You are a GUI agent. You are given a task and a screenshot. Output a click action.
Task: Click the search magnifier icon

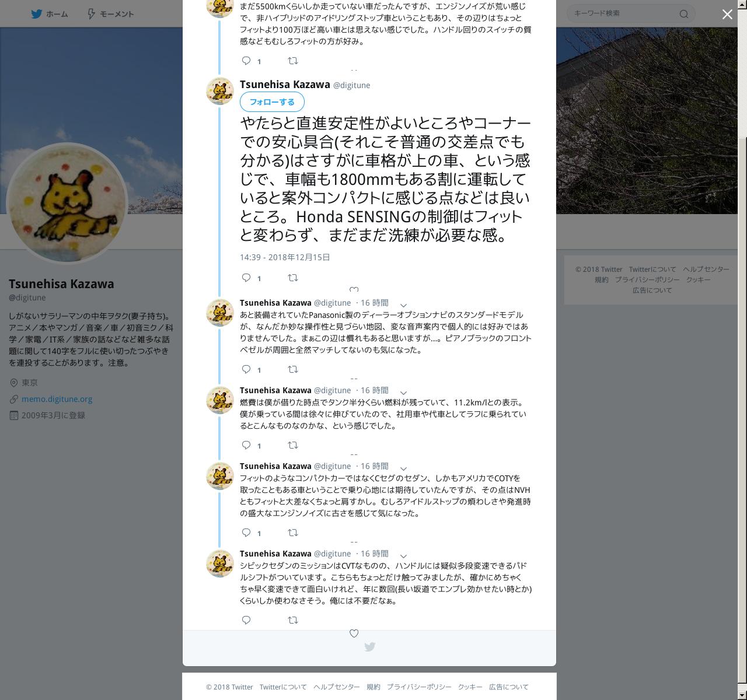[x=684, y=14]
